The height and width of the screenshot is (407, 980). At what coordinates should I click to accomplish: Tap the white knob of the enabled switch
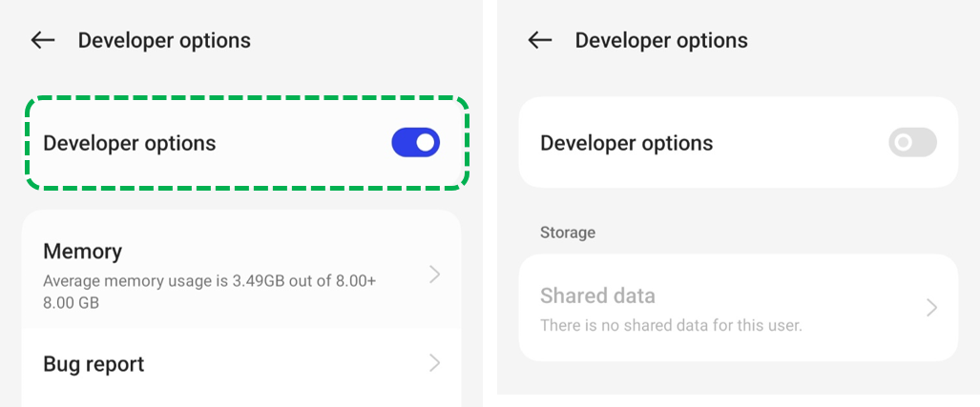(426, 143)
